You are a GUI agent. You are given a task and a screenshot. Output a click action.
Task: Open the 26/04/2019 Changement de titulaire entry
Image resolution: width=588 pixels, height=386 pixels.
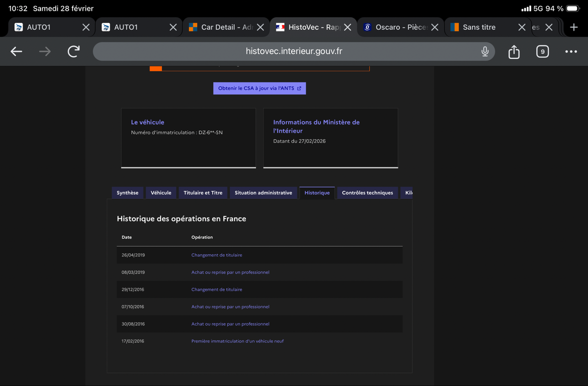217,255
